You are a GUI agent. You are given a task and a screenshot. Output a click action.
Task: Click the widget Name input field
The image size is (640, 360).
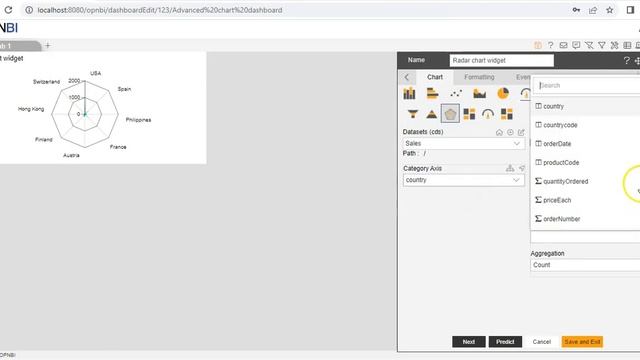pos(502,60)
